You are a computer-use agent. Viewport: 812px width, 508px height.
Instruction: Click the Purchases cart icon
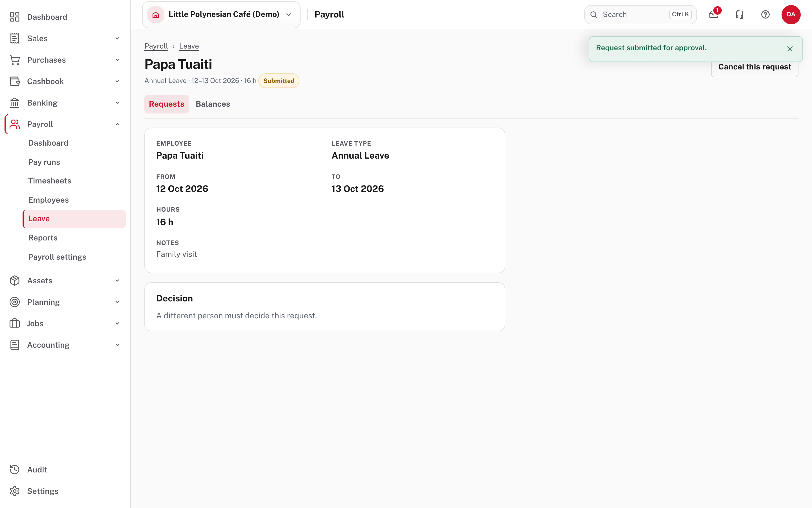pos(14,60)
